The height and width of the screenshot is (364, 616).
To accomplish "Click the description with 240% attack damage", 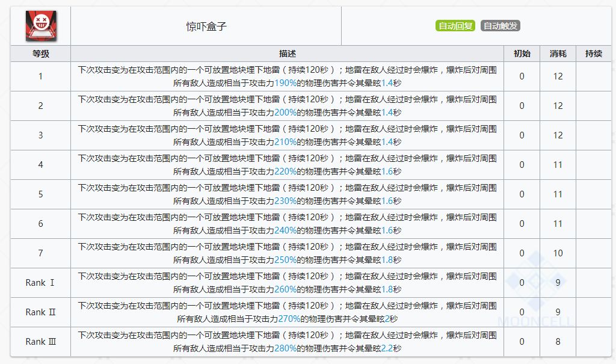I will (287, 224).
